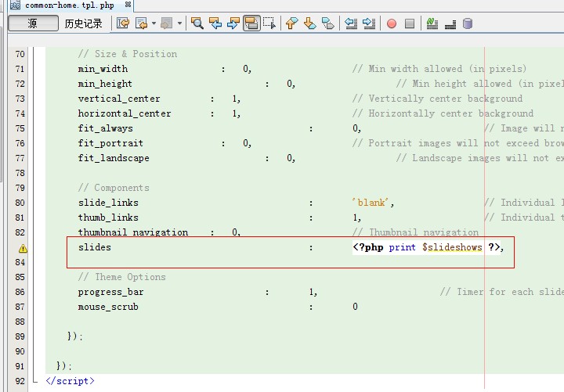
Task: Click the horizontal_center property
Action: point(125,113)
